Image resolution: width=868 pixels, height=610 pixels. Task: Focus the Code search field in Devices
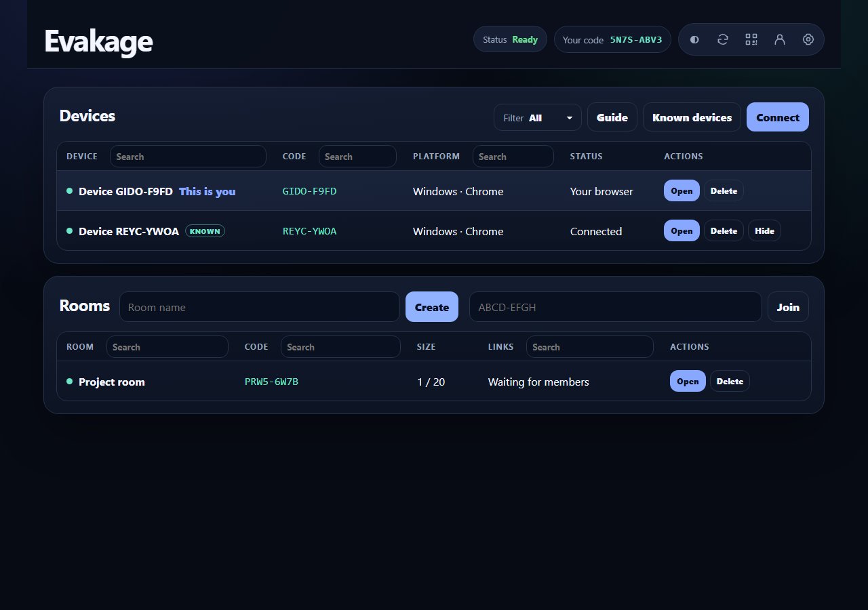357,157
